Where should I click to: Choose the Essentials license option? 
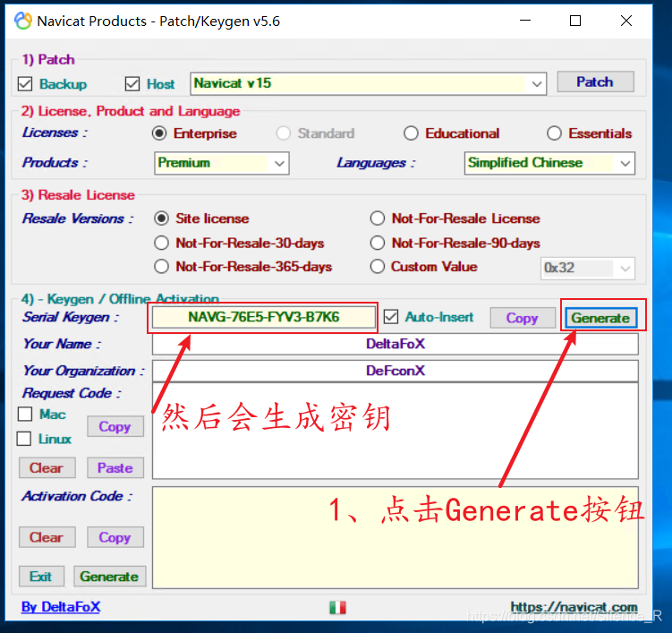(554, 133)
